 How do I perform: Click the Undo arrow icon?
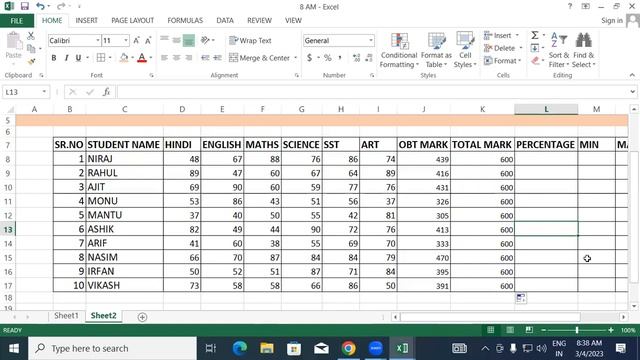coord(40,6)
